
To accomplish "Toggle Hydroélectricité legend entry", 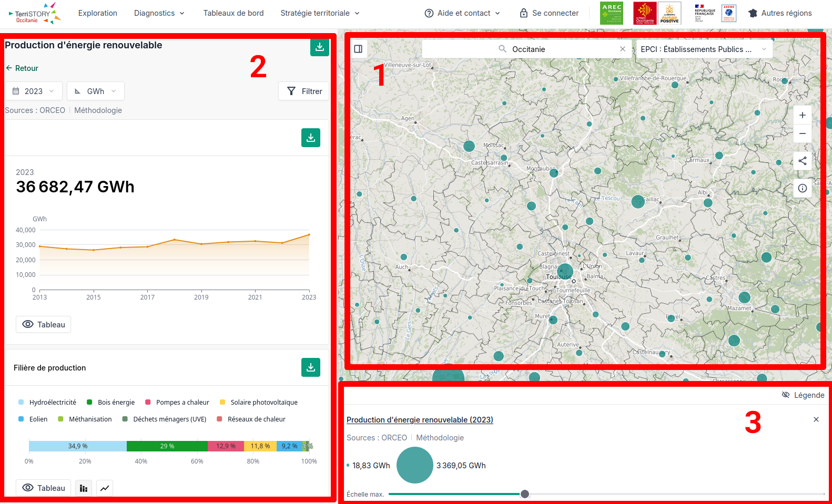I will click(47, 403).
